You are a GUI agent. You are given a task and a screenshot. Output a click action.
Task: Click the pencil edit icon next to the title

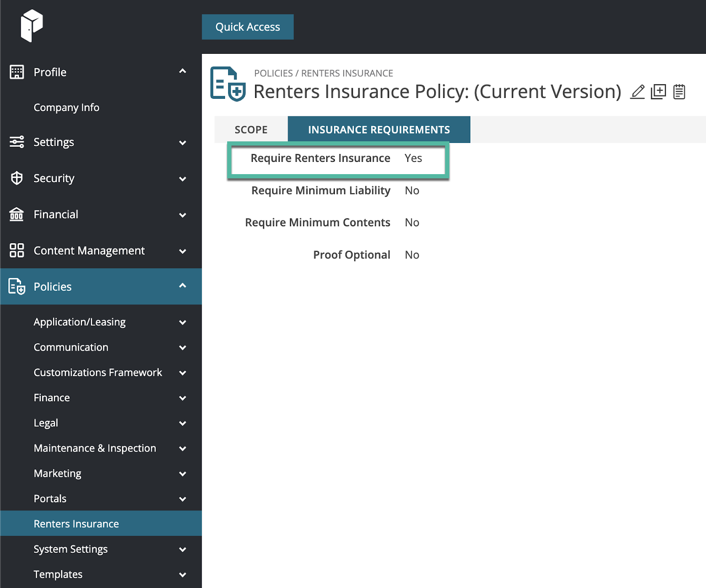[x=637, y=92]
